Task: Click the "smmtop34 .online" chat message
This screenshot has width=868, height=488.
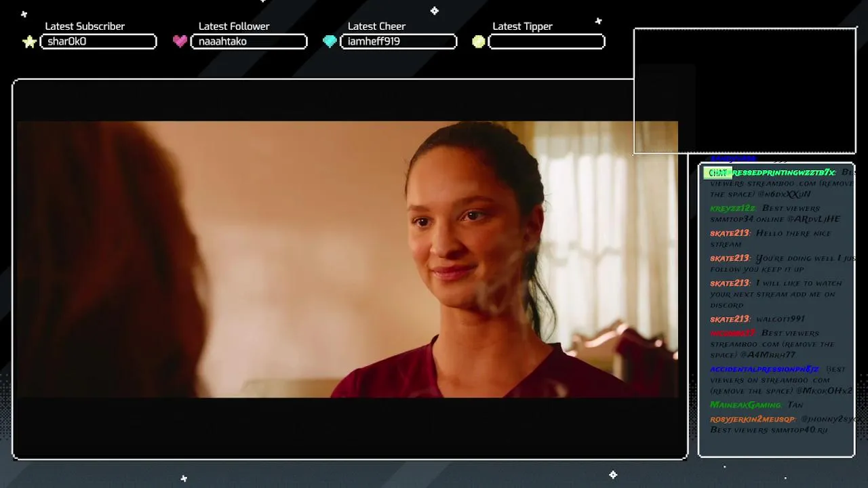Action: coord(775,213)
